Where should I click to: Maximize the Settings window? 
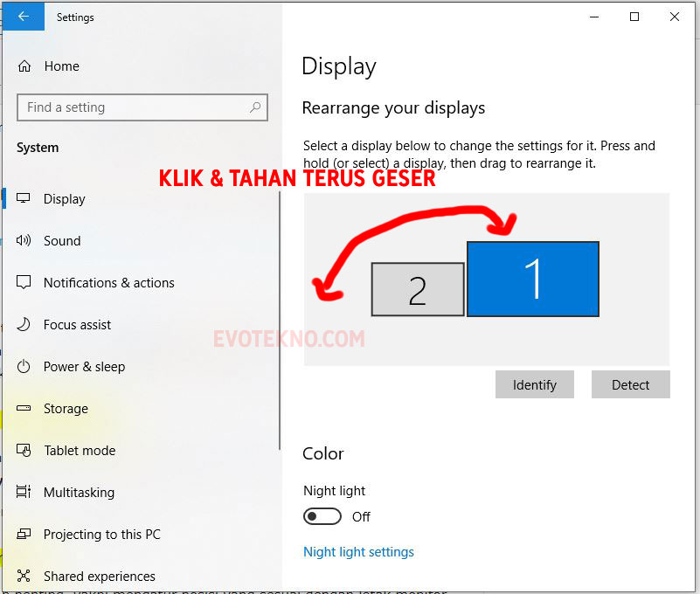point(634,17)
